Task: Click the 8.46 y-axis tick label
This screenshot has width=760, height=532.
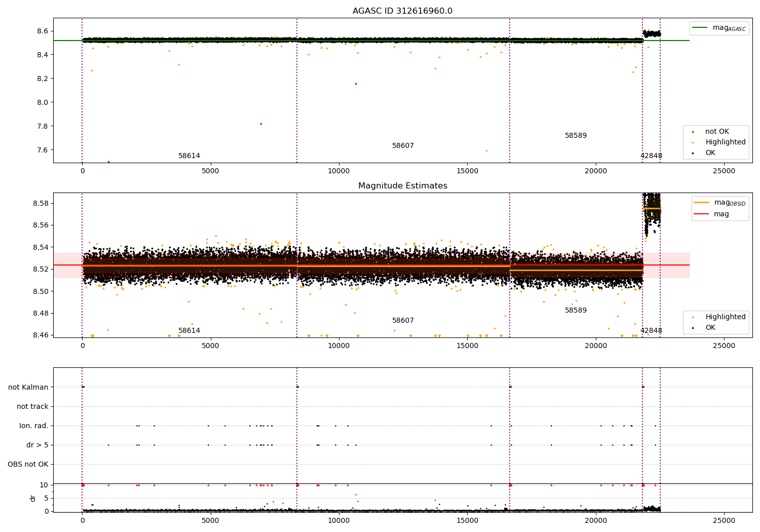Action: click(40, 335)
